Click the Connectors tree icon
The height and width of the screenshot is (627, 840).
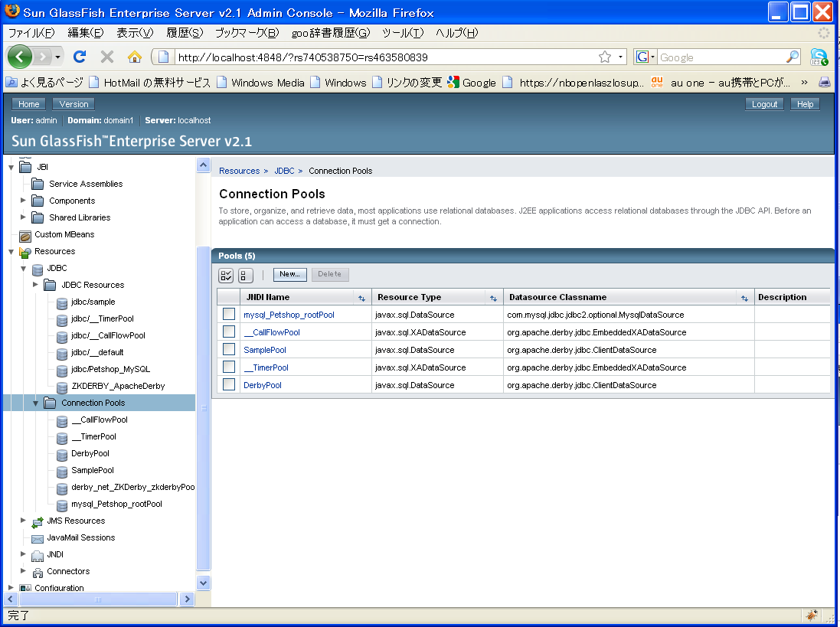[38, 573]
